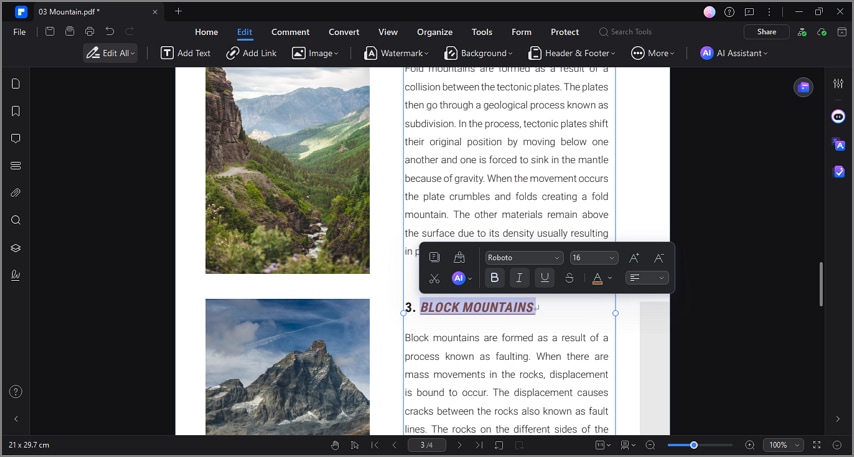This screenshot has height=457, width=854.
Task: Toggle Bold formatting
Action: 495,278
